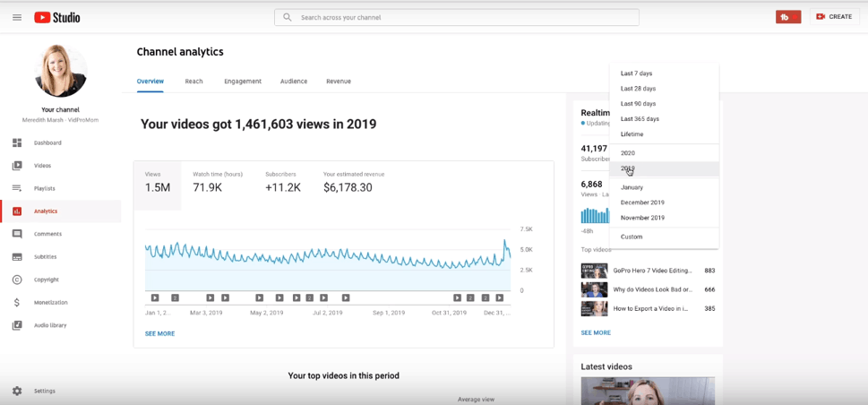Click the 'Sep 1, 2019' axis label
The image size is (868, 405).
389,313
